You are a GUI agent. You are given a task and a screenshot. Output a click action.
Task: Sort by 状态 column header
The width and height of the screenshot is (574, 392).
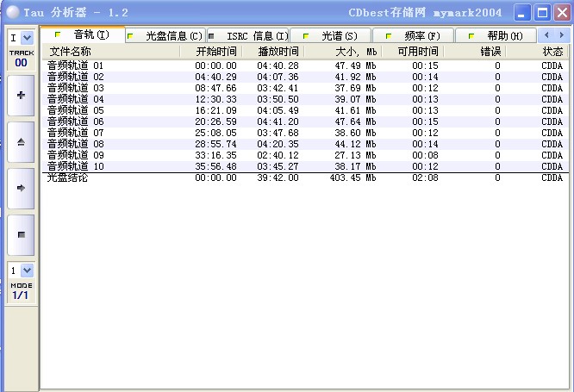537,52
